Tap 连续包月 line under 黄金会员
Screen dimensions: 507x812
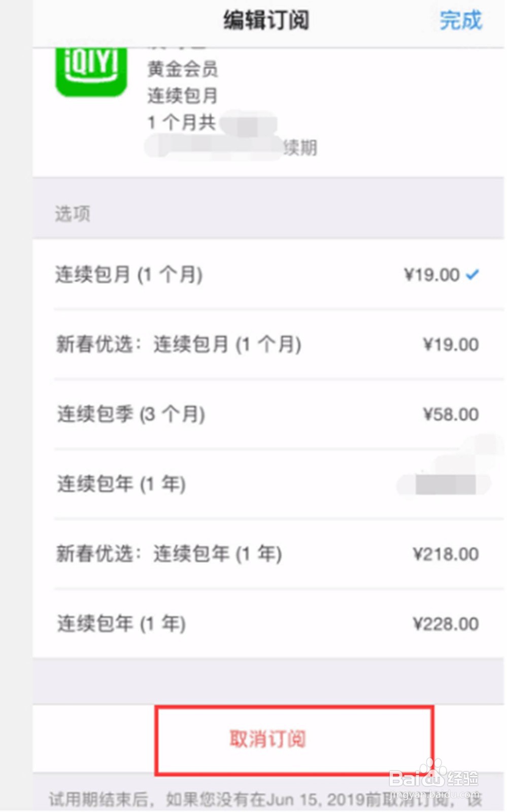[183, 95]
